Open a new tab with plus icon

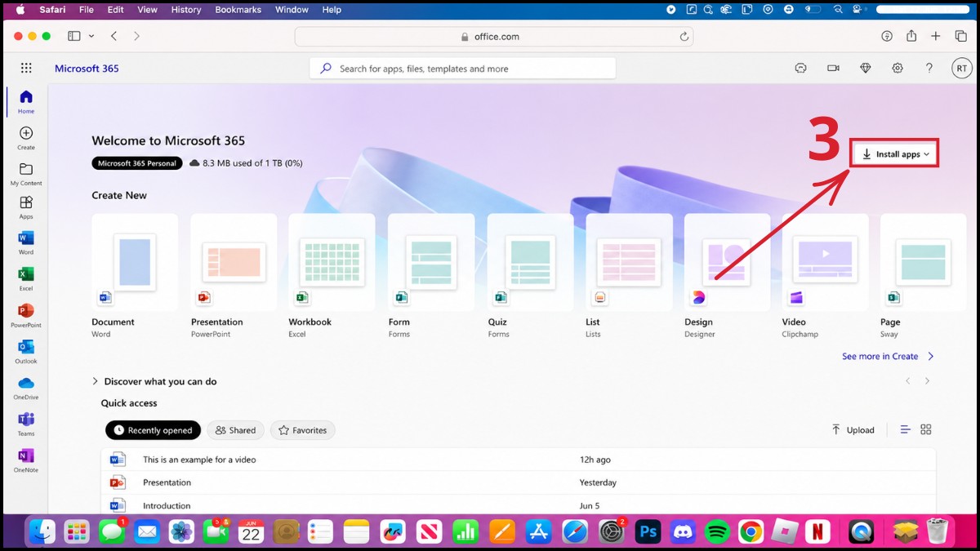point(936,36)
